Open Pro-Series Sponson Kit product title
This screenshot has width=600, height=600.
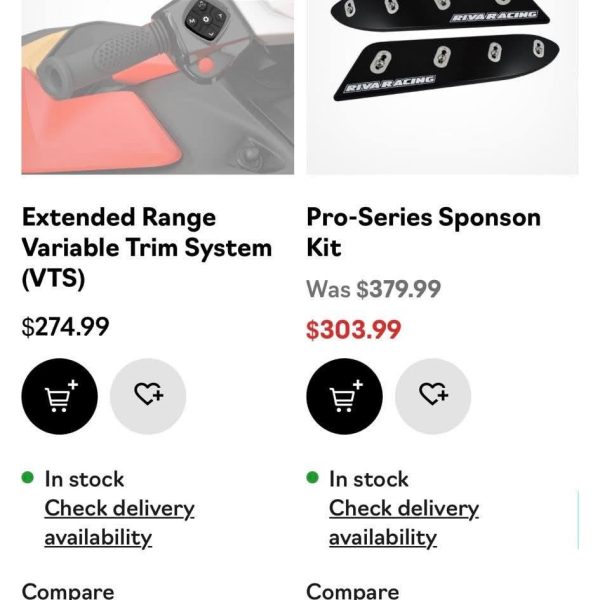coord(422,231)
